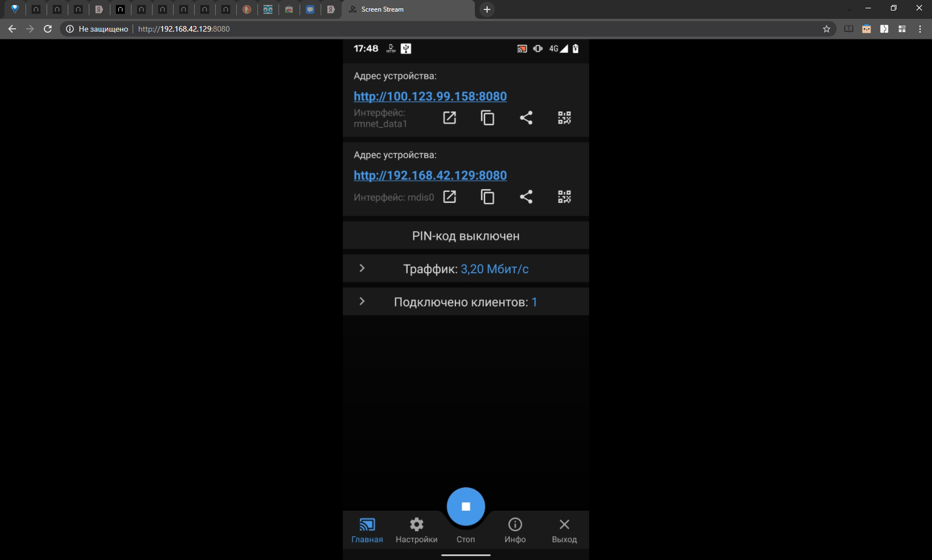The image size is (932, 560).
Task: Open reader mode book icon
Action: click(849, 29)
